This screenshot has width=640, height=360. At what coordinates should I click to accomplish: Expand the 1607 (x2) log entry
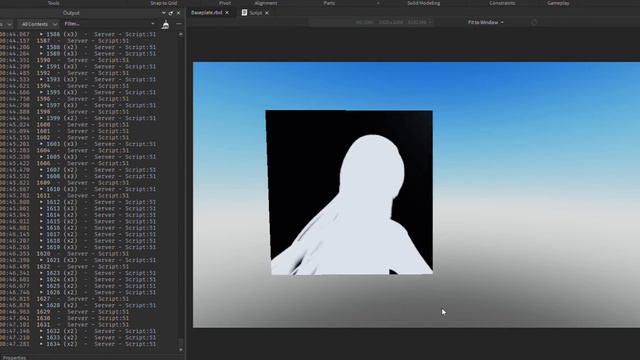(x=42, y=170)
